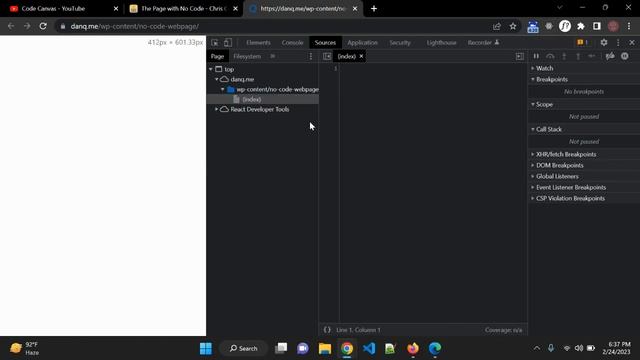Open Firefox from the taskbar
The height and width of the screenshot is (360, 640).
click(x=413, y=348)
